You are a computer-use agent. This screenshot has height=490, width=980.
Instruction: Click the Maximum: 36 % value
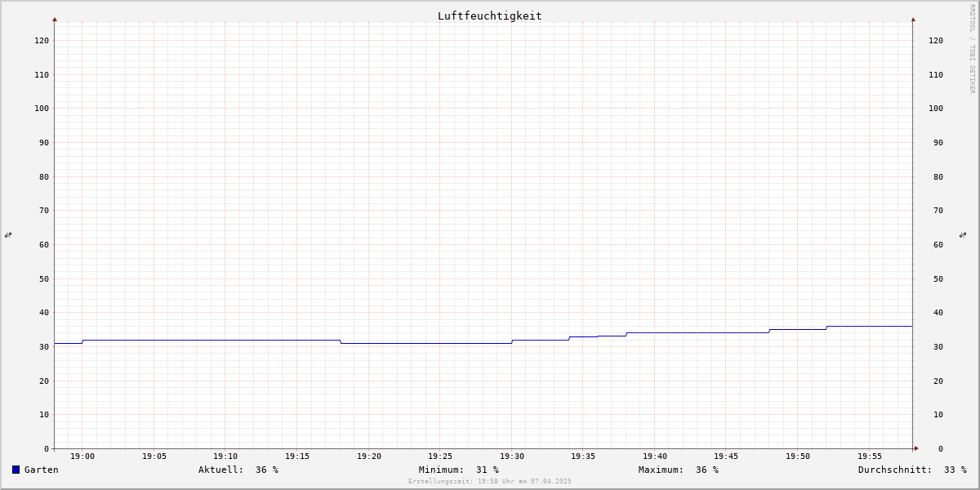pos(679,470)
